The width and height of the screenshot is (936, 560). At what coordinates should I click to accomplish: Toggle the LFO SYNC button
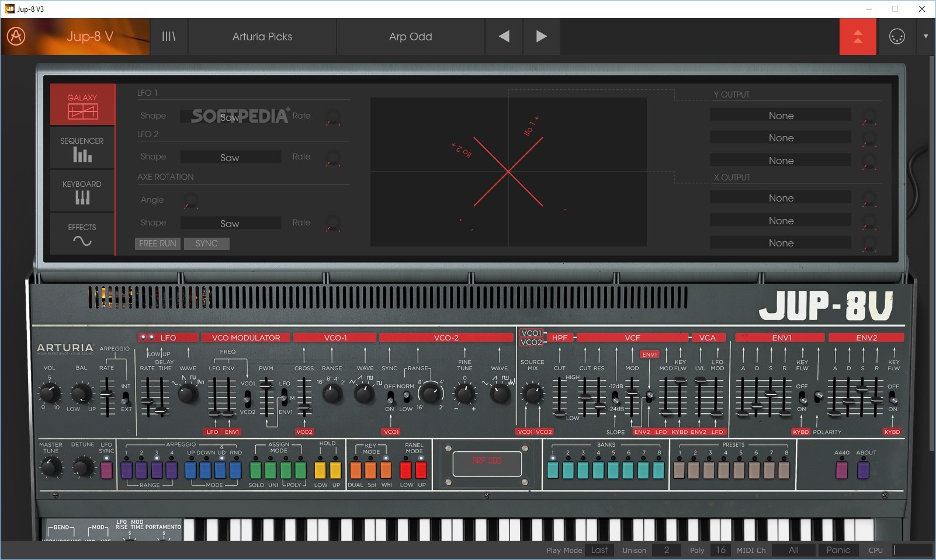point(106,470)
